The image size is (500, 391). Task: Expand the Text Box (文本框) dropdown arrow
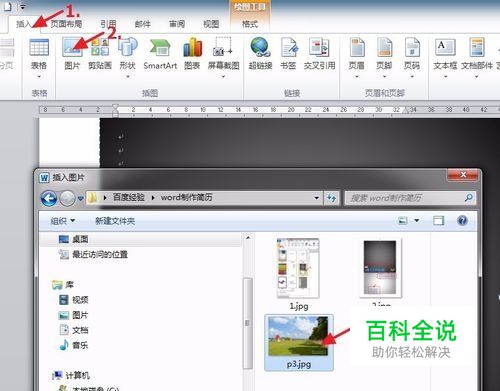[x=445, y=77]
